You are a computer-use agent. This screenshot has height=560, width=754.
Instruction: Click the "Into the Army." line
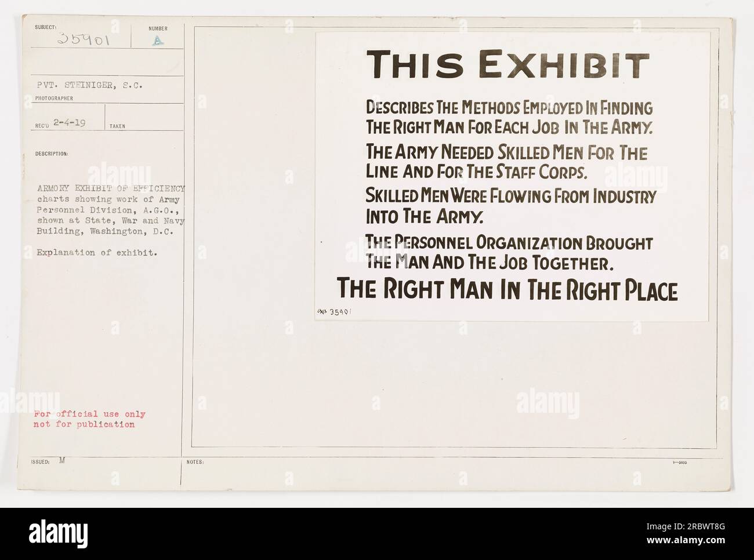click(425, 216)
